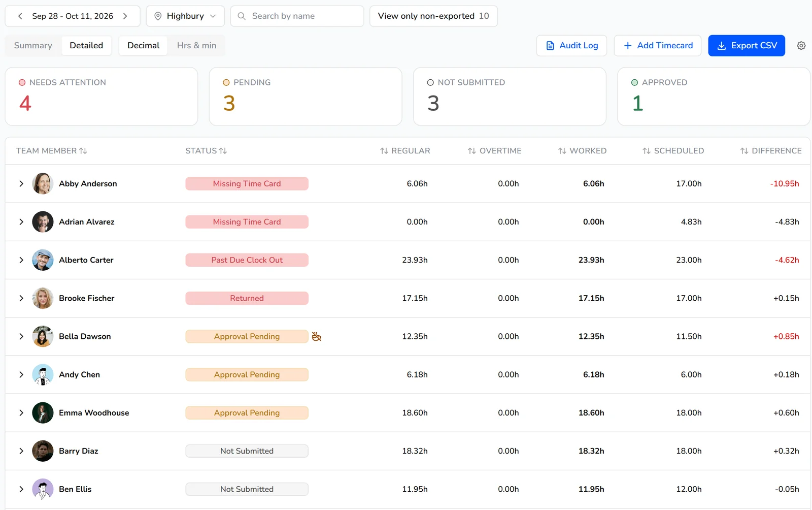Click Abby Anderson's -10.95h difference
Screen dimensions: 812x510
pos(785,184)
